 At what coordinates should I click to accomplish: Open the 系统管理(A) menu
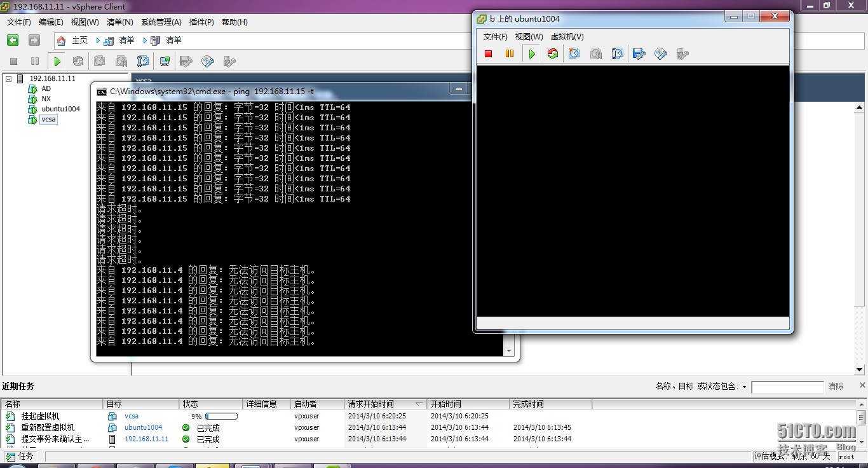[x=161, y=22]
